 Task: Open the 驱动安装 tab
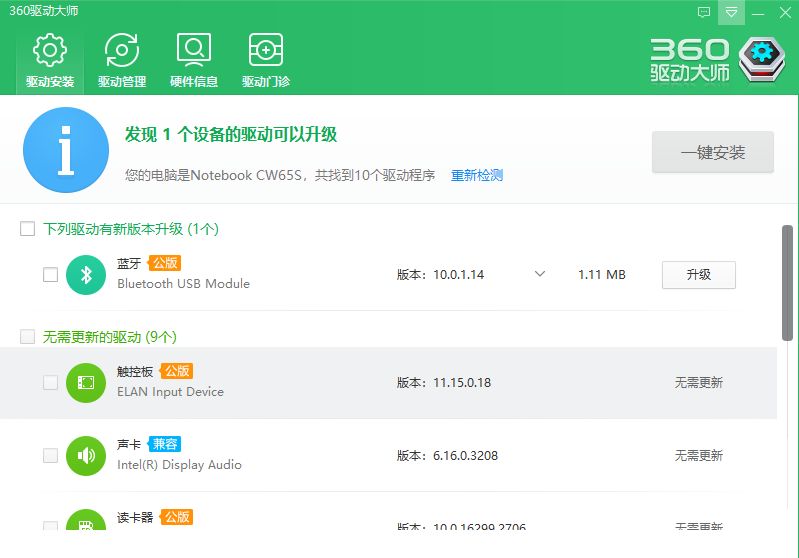click(x=50, y=61)
